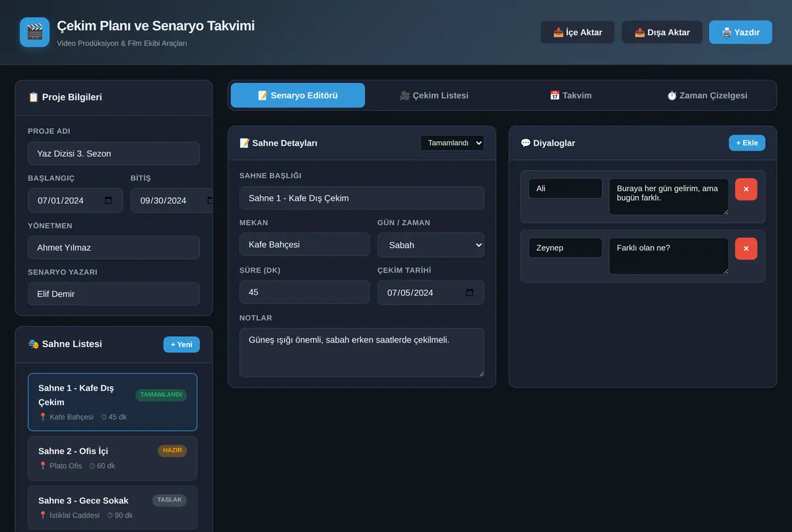The image size is (792, 532).
Task: Click the Dışa Aktar button
Action: click(x=662, y=32)
